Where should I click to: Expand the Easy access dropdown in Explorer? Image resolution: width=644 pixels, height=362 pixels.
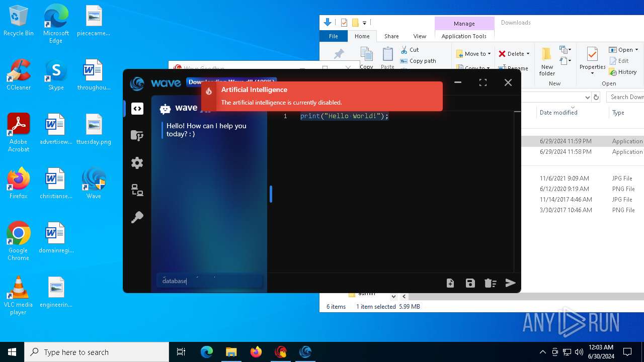point(565,61)
